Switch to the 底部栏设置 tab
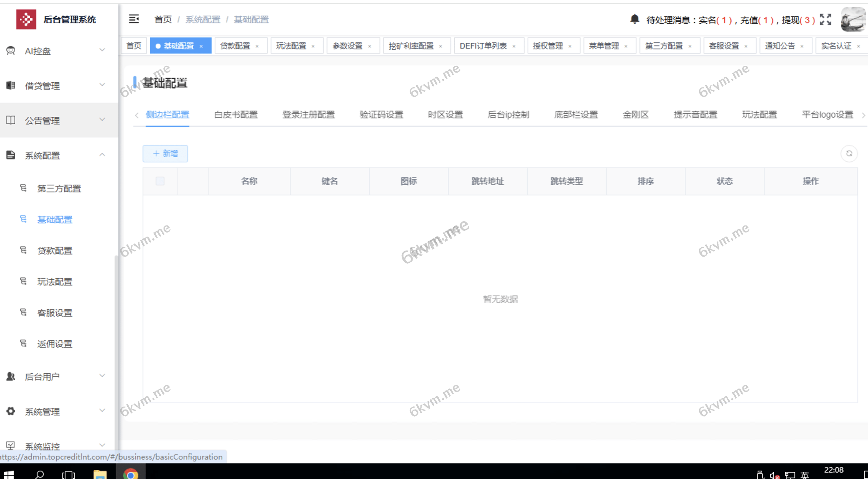The image size is (868, 479). click(x=576, y=115)
